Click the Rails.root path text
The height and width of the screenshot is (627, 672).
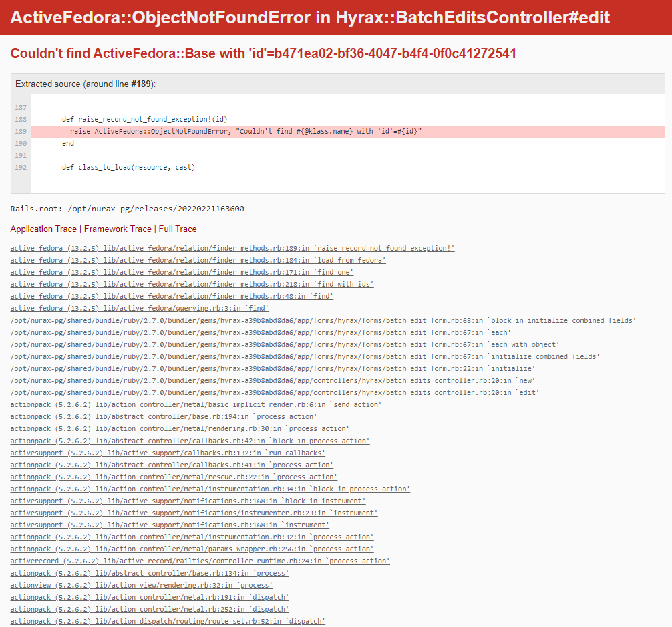[x=128, y=209]
